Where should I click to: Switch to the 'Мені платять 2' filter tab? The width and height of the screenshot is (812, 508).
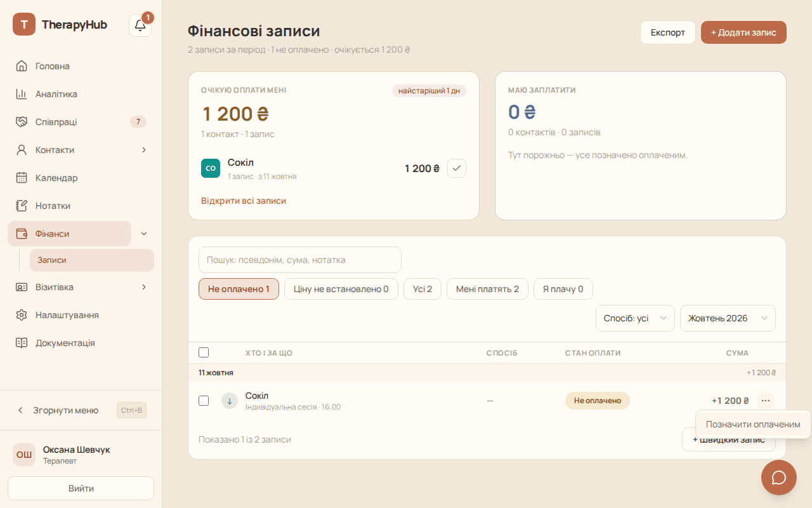coord(487,289)
